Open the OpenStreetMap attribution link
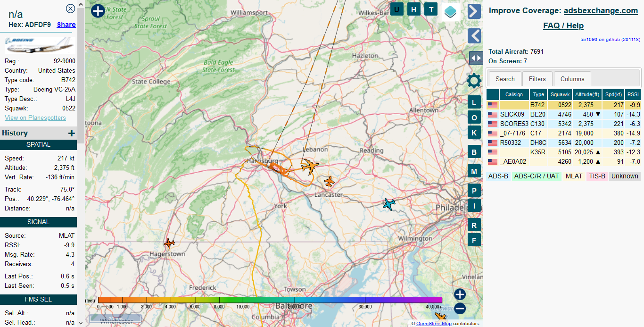 point(434,324)
